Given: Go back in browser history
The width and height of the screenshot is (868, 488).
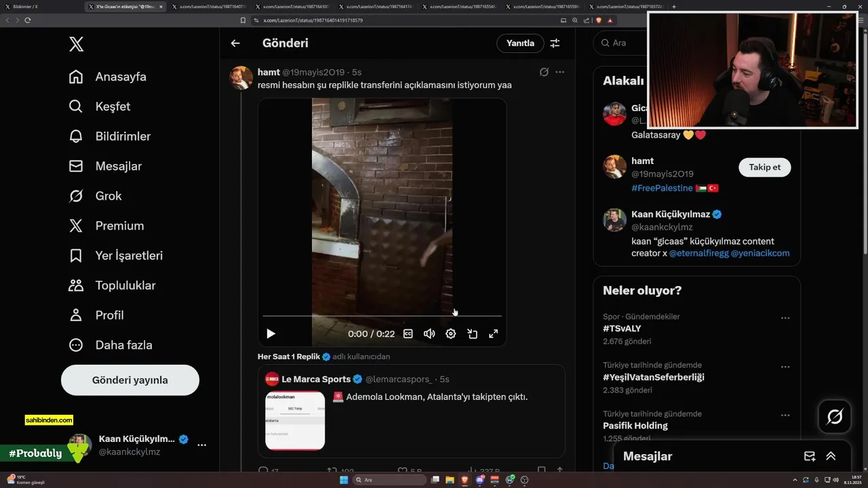Looking at the screenshot, I should point(7,20).
